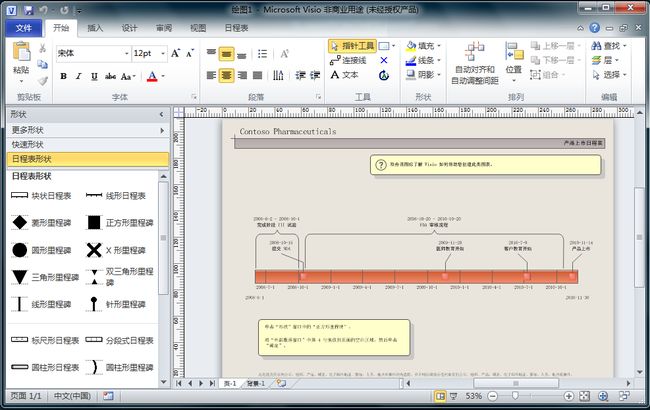The height and width of the screenshot is (410, 650).
Task: Toggle Bold formatting
Action: tap(63, 76)
